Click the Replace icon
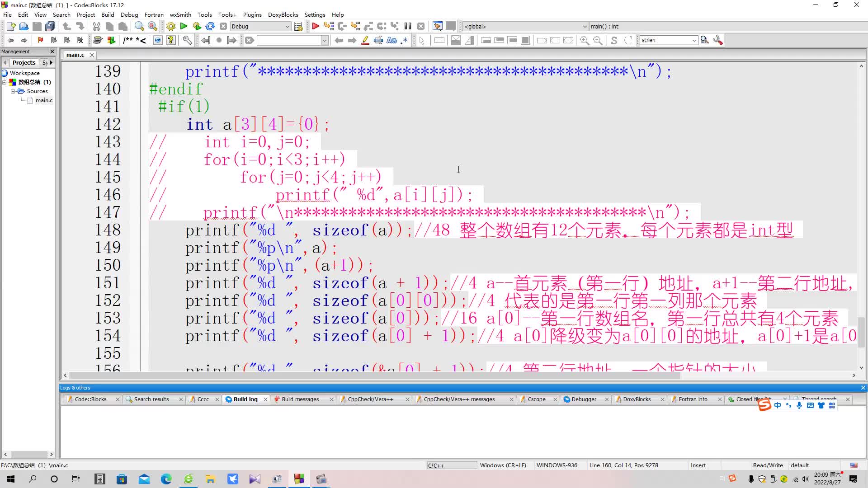 pos(152,26)
